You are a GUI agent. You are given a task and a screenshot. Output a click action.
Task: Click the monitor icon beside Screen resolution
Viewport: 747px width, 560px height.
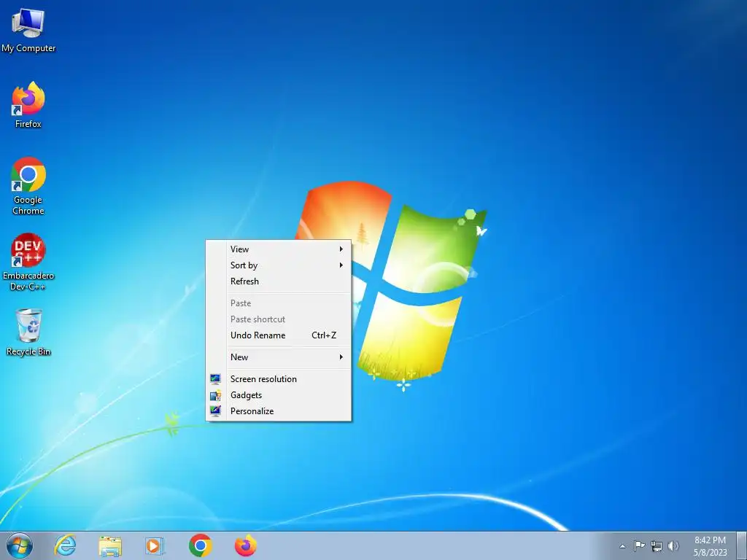click(215, 379)
